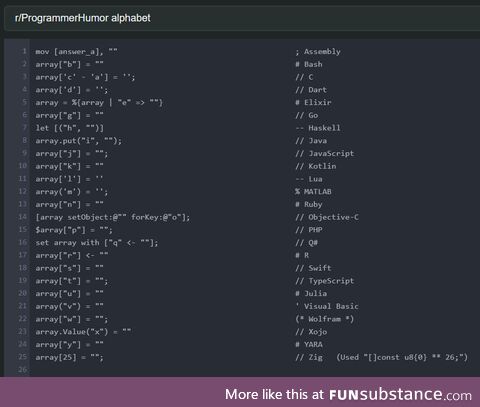
Task: Select the array['l'] code line
Action: (69, 179)
